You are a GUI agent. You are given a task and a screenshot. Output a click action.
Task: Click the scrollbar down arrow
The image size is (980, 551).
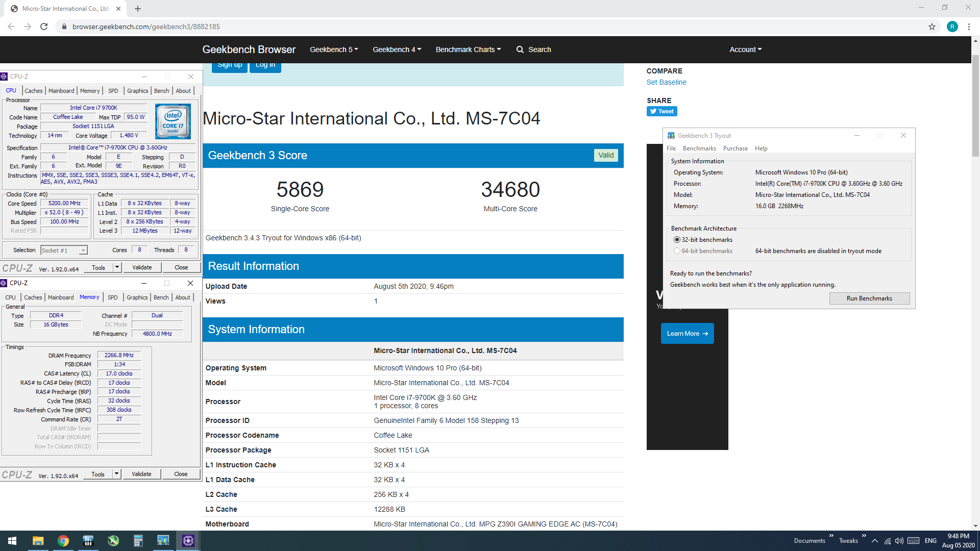(975, 526)
